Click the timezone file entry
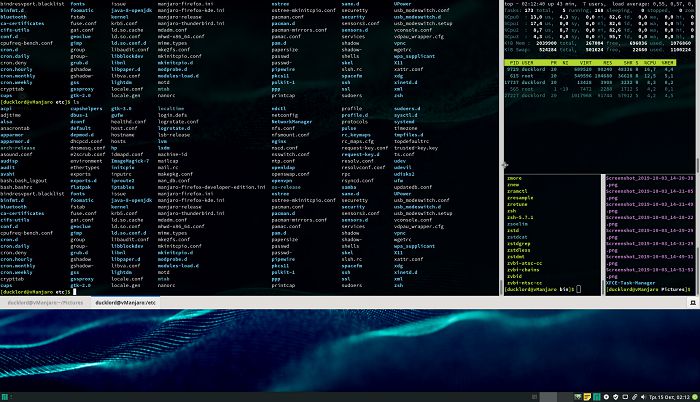700x402 pixels. pyautogui.click(x=405, y=128)
